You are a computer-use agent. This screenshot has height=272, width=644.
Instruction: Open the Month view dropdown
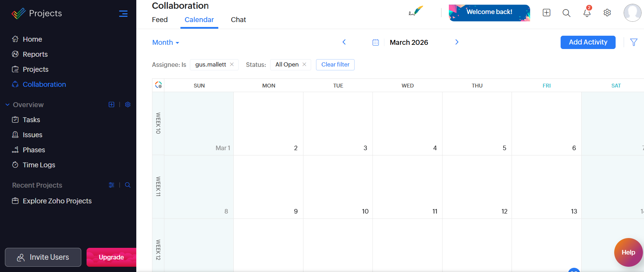166,42
